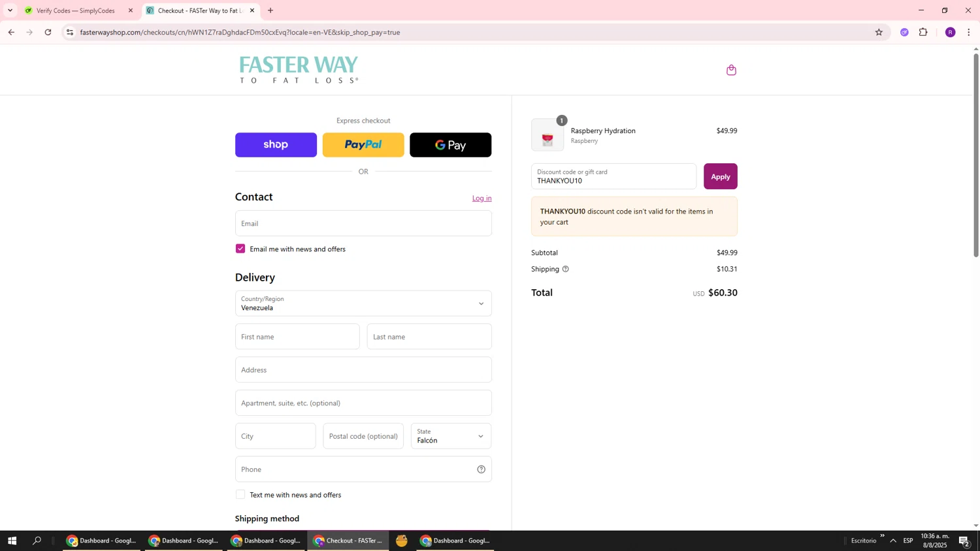Open the orange app in the taskbar
Image resolution: width=980 pixels, height=551 pixels.
coord(402,541)
